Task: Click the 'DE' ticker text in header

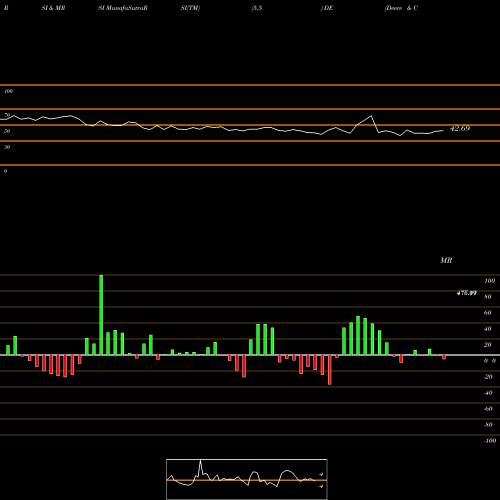Action: click(328, 8)
